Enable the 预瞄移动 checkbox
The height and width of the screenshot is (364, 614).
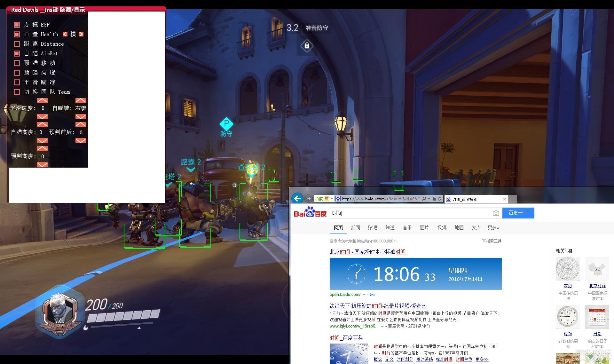tap(17, 63)
